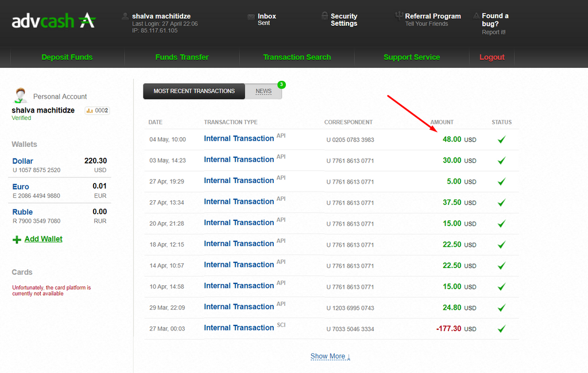Expand list with Show More link
The width and height of the screenshot is (588, 373).
(330, 356)
